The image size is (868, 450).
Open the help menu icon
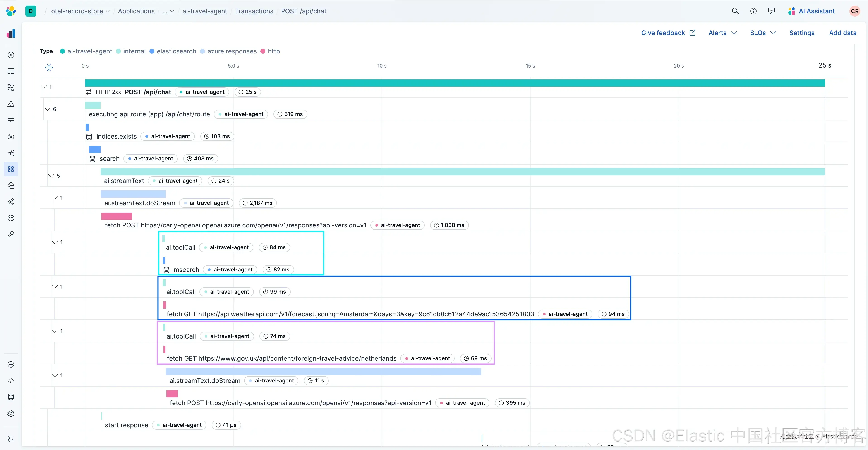pos(753,11)
